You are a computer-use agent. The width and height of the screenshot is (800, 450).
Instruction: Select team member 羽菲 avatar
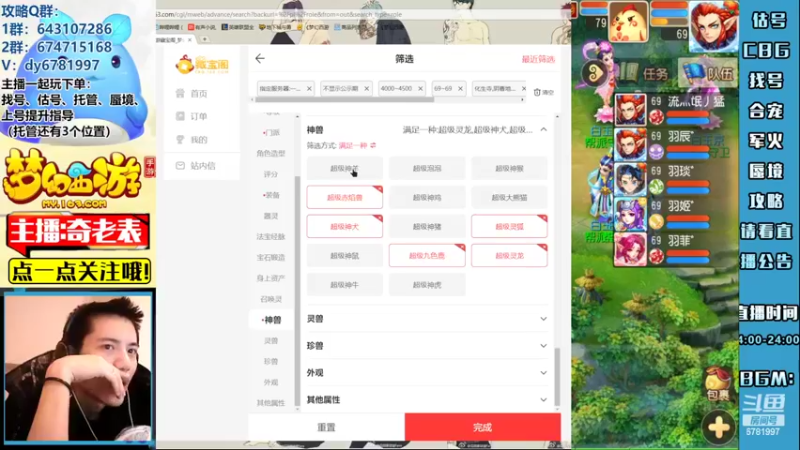(630, 249)
